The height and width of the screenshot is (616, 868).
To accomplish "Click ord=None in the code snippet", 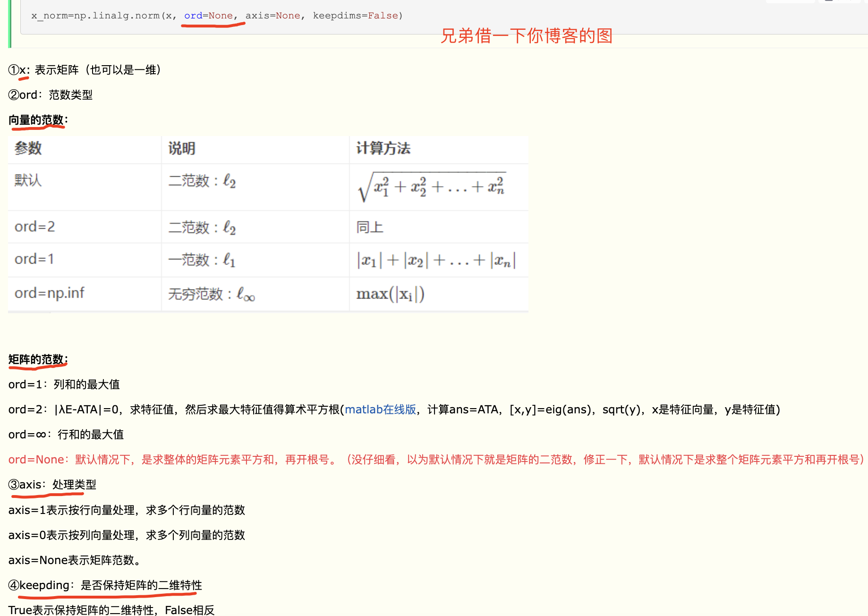I will click(x=208, y=16).
